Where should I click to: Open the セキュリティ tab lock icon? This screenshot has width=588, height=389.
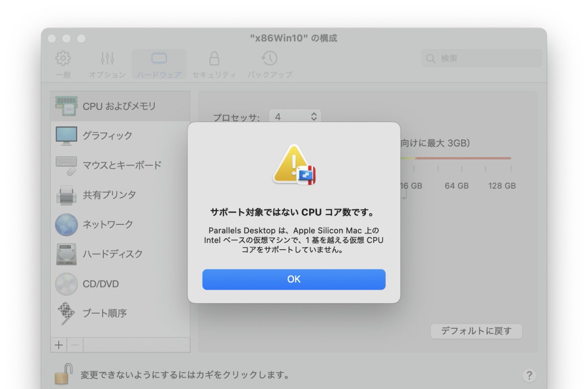[214, 59]
